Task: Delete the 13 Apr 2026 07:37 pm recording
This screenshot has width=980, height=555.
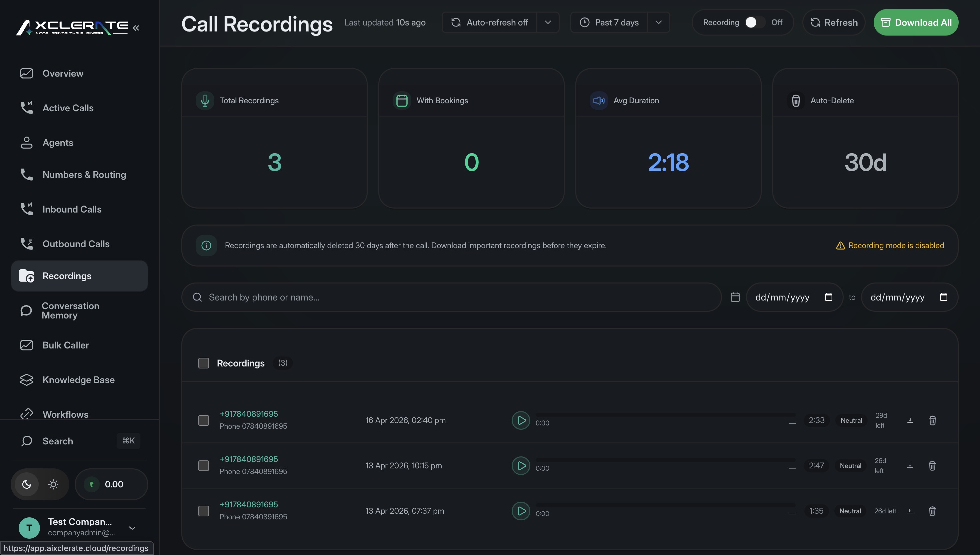Action: coord(933,511)
